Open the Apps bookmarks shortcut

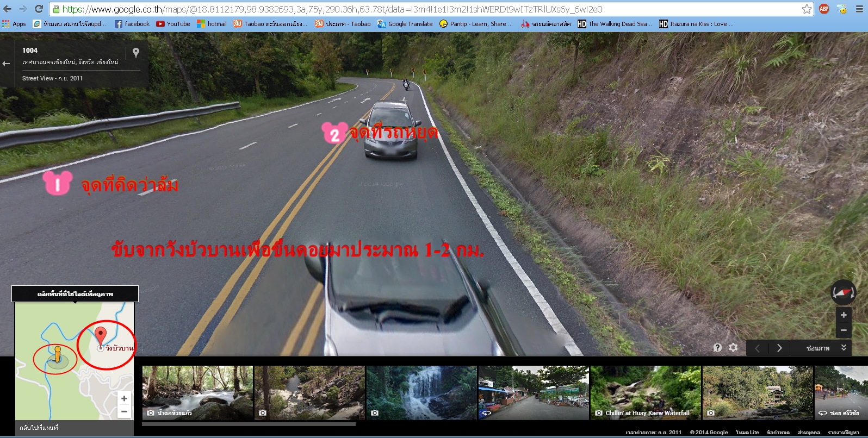pyautogui.click(x=14, y=24)
